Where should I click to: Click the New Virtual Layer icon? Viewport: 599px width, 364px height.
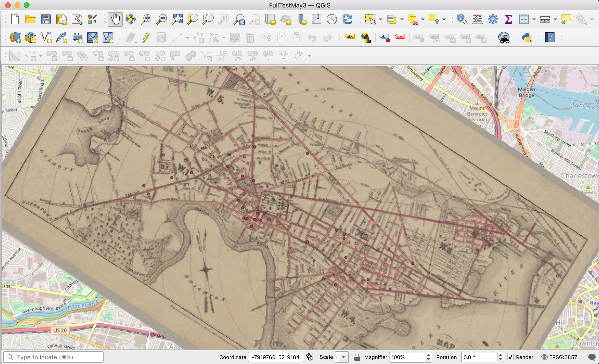tap(108, 38)
